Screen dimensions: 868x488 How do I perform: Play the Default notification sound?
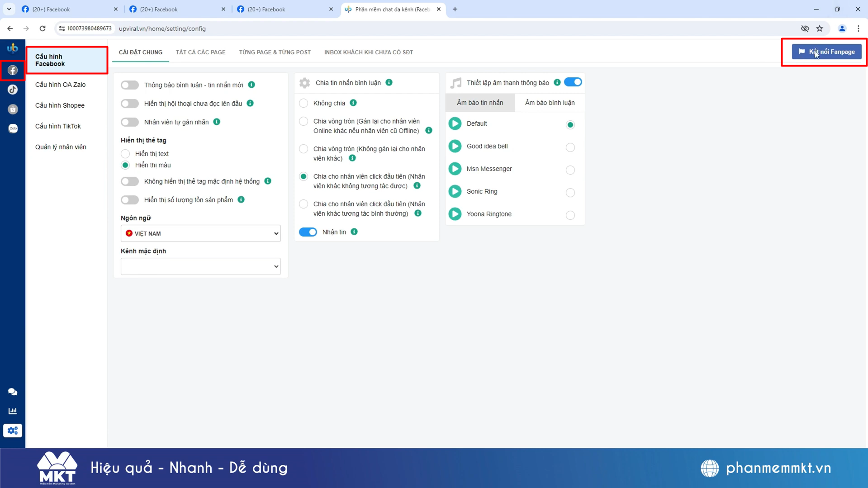coord(455,123)
